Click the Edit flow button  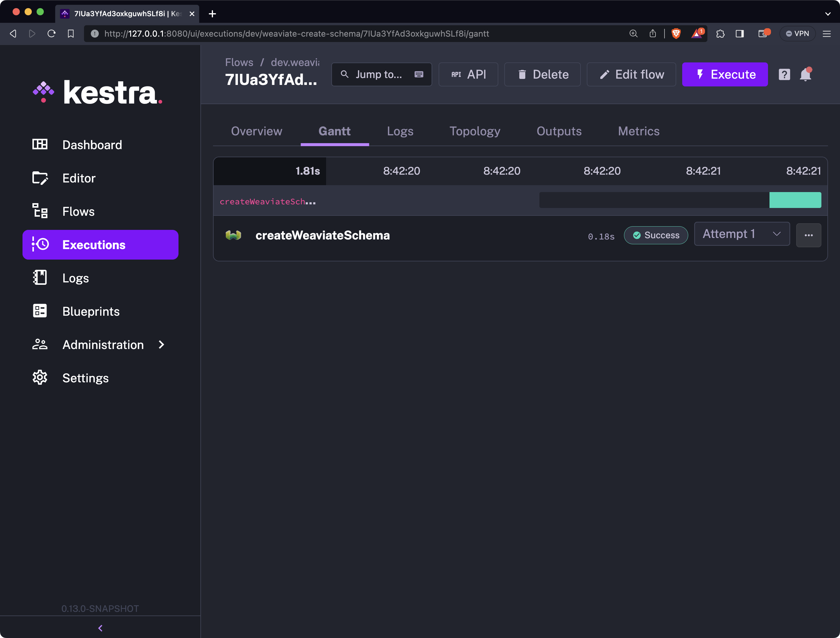coord(631,74)
